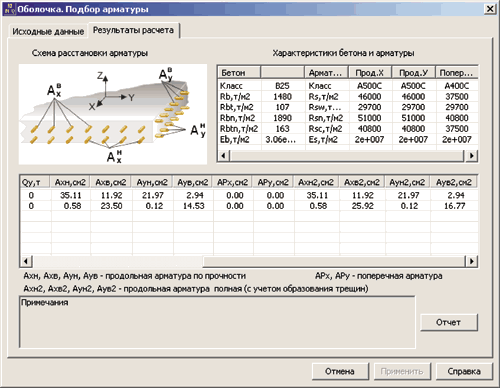This screenshot has height=388, width=500.
Task: Click the results table left scroll arrow
Action: click(26, 261)
